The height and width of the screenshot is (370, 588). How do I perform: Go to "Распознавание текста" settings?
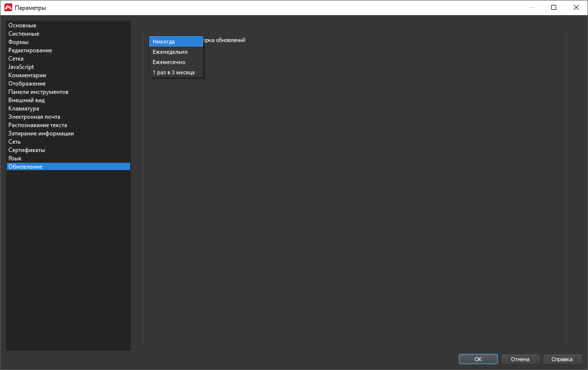38,125
